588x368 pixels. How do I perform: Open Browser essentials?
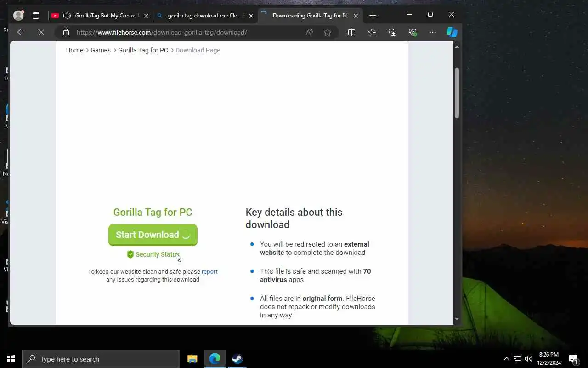click(x=413, y=32)
